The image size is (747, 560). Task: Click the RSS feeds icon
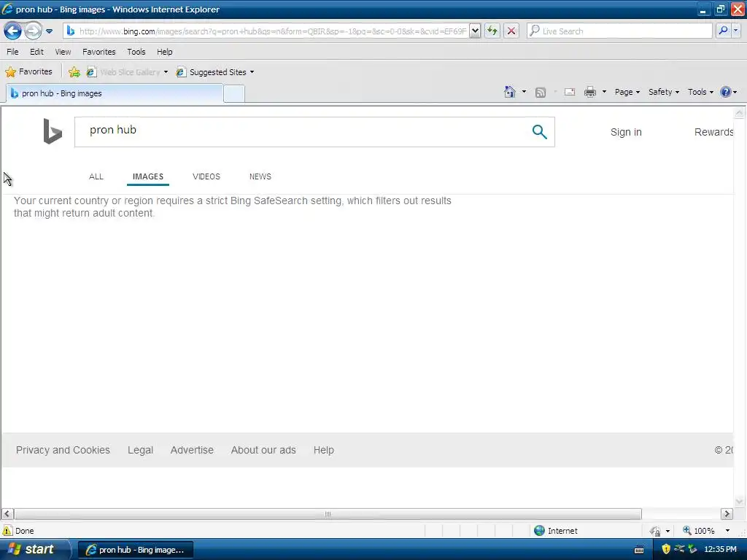541,93
